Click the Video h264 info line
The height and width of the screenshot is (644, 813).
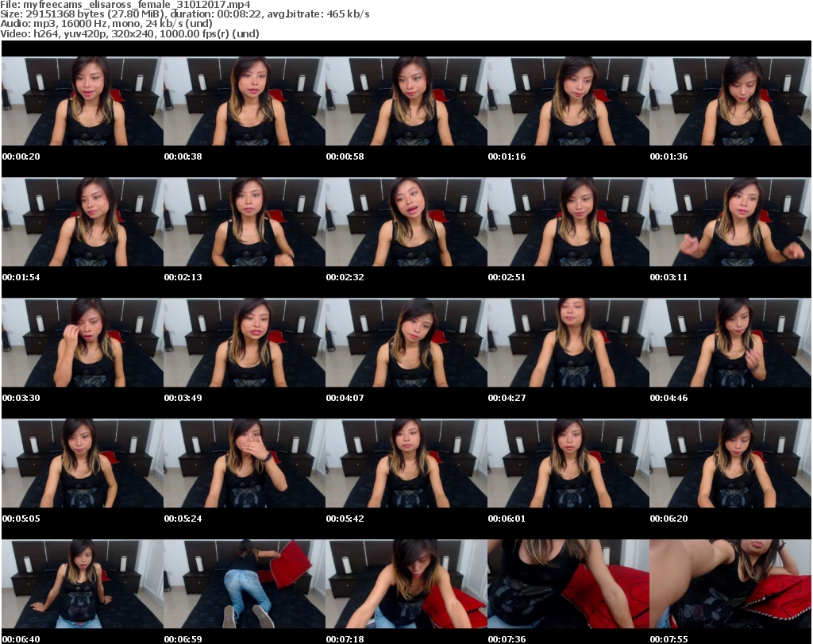131,33
